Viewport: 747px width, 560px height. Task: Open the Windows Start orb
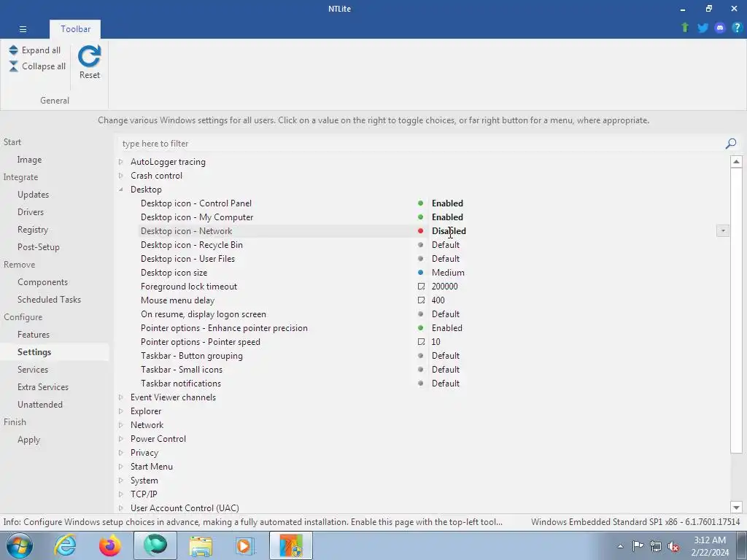click(x=20, y=545)
